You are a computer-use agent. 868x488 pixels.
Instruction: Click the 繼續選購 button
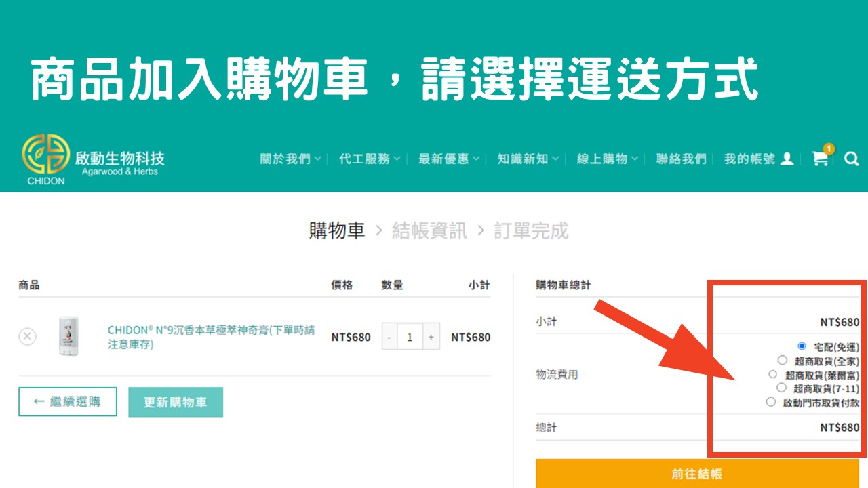(68, 402)
